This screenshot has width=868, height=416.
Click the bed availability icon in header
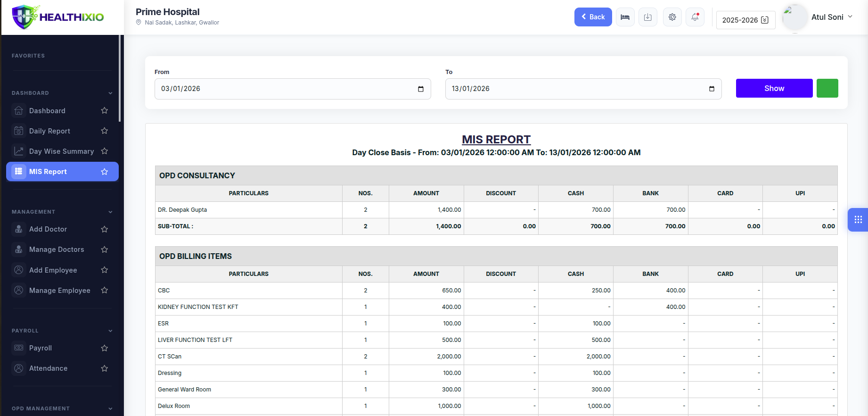(x=625, y=17)
